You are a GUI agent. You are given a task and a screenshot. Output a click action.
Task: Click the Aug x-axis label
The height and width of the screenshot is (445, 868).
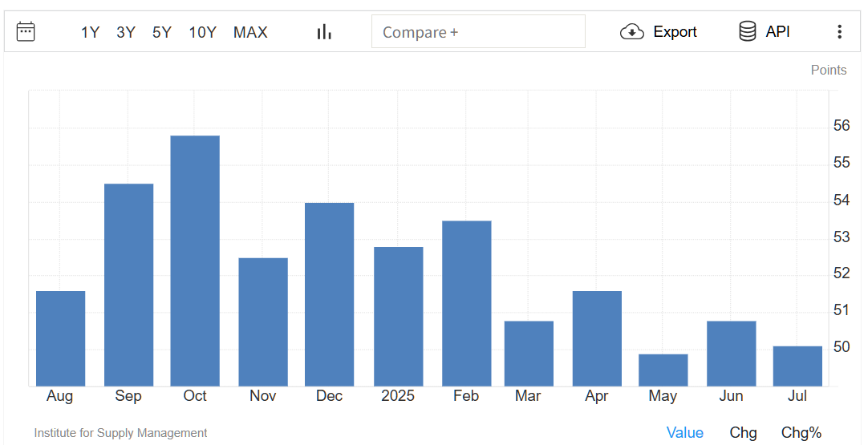[60, 396]
